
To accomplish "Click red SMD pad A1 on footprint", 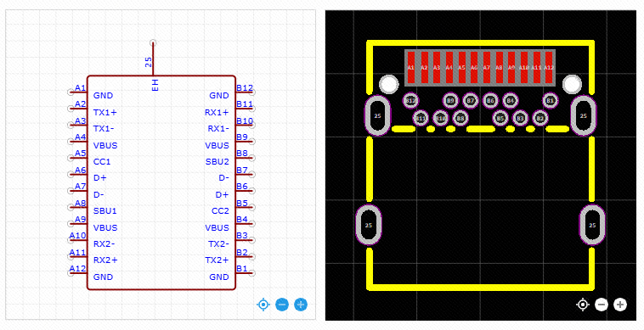I will coord(410,67).
